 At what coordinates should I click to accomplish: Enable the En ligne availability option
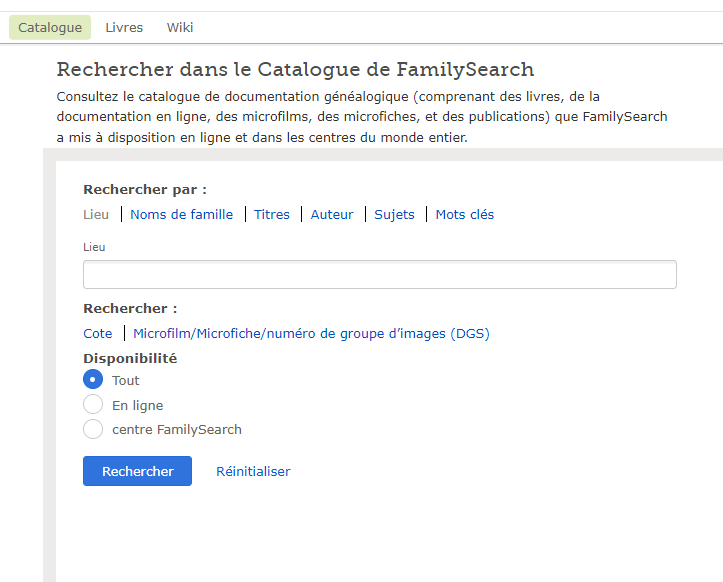[93, 405]
